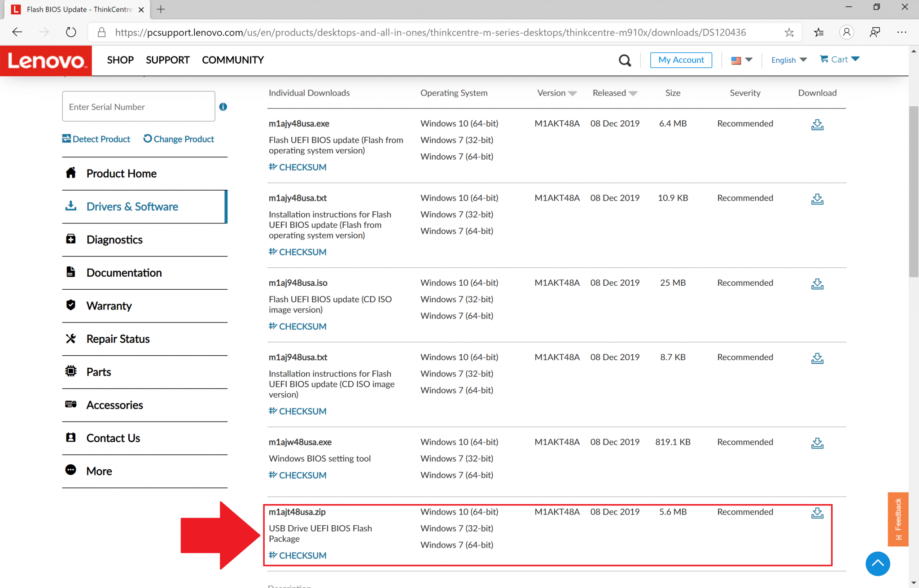Expand the country flag selector
The height and width of the screenshot is (588, 919).
tap(741, 60)
